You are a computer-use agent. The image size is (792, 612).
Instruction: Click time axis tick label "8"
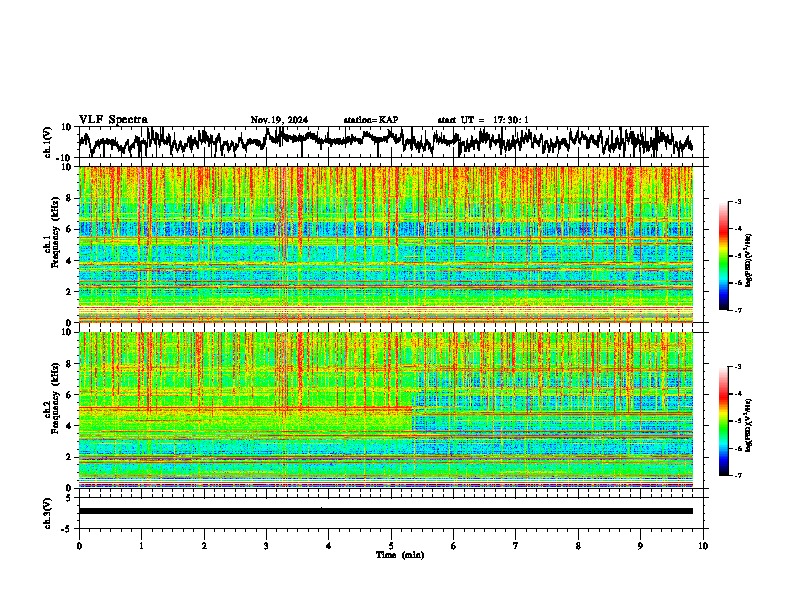[578, 546]
